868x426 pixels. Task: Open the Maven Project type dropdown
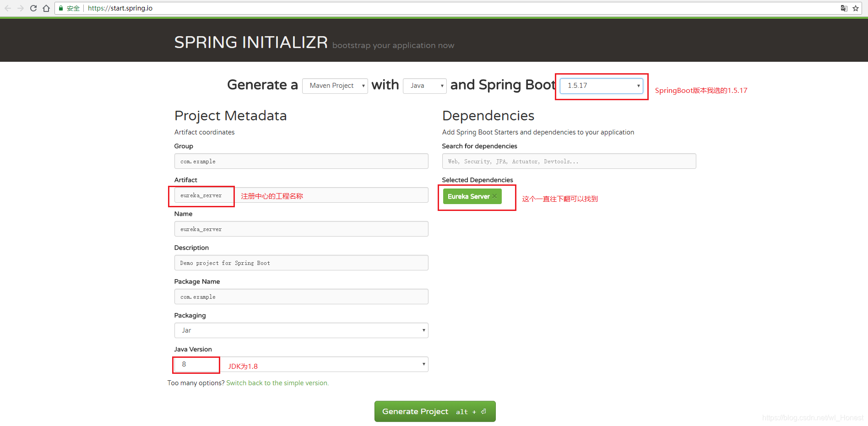(335, 86)
